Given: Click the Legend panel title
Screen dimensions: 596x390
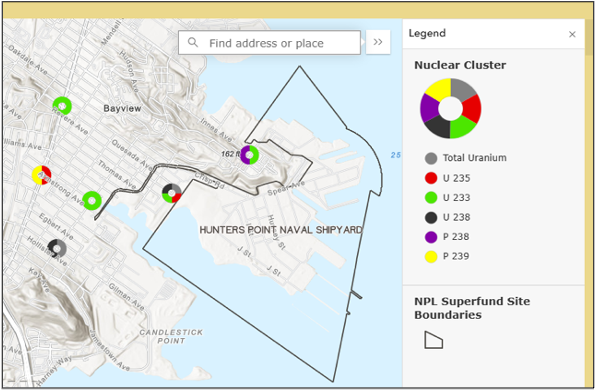Looking at the screenshot, I should point(427,33).
